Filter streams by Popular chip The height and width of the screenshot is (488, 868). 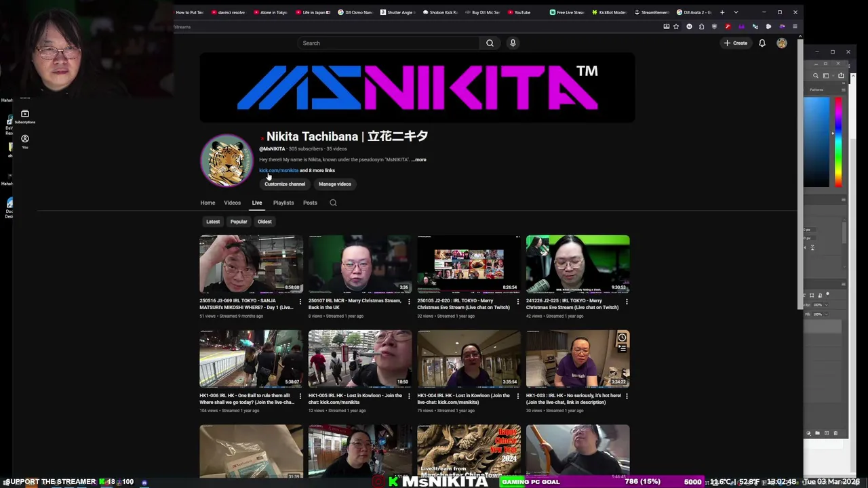click(x=239, y=222)
